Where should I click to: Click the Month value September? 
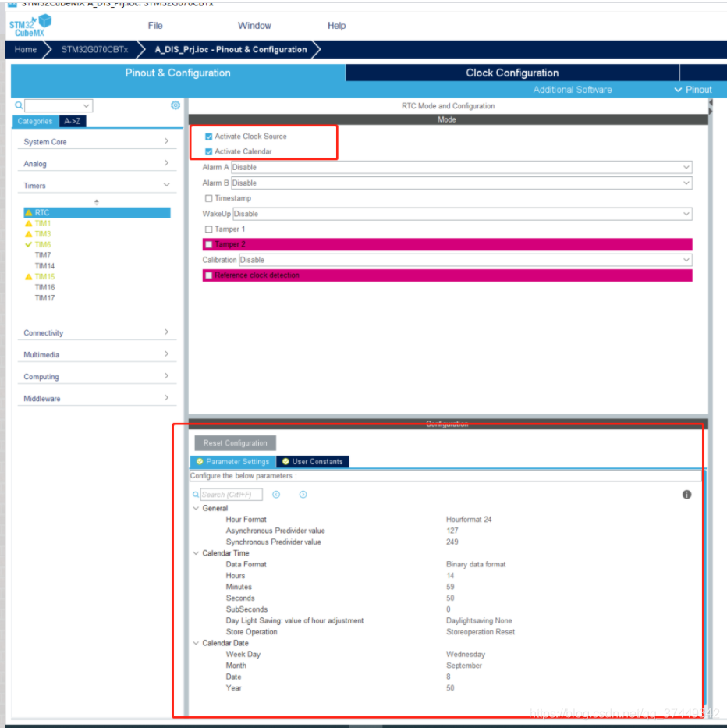click(x=464, y=666)
